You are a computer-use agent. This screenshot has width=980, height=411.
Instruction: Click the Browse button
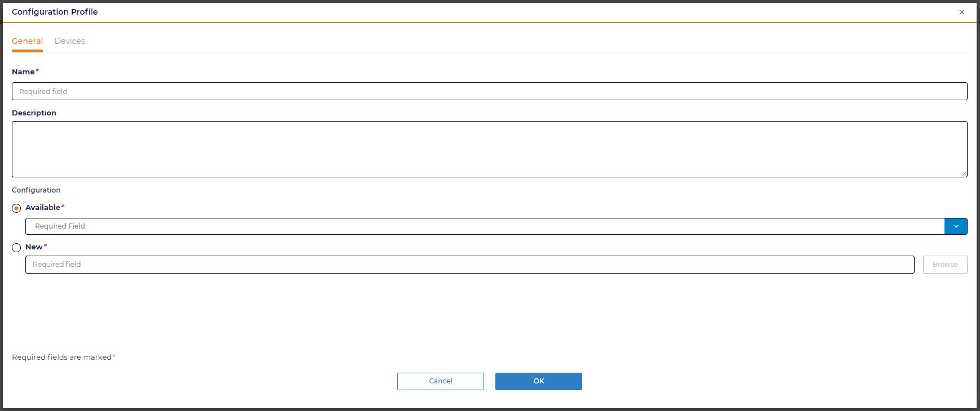coord(945,265)
